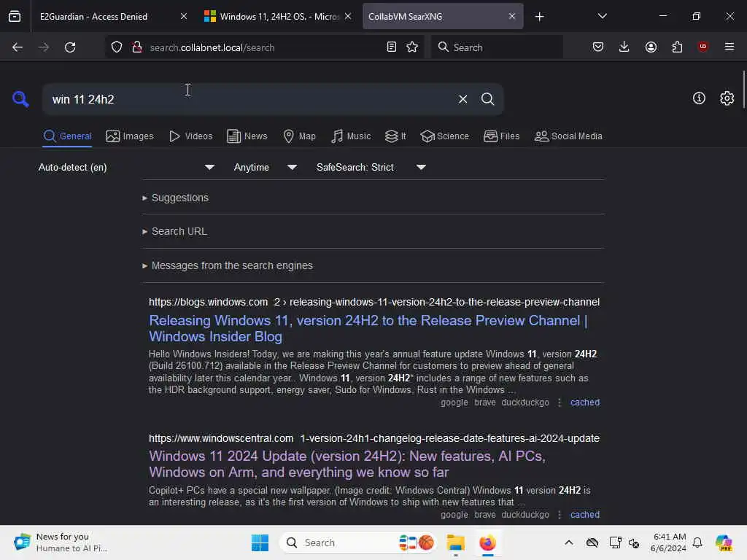This screenshot has width=747, height=560.
Task: Open Releasing Windows 11 24H2 result link
Action: point(368,328)
